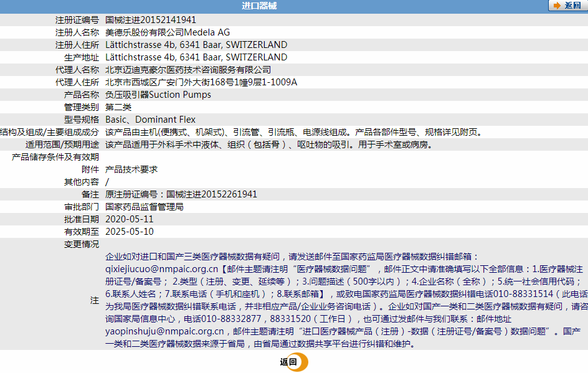Select the 该产品适用于外科手术 intended use text

(x=270, y=144)
